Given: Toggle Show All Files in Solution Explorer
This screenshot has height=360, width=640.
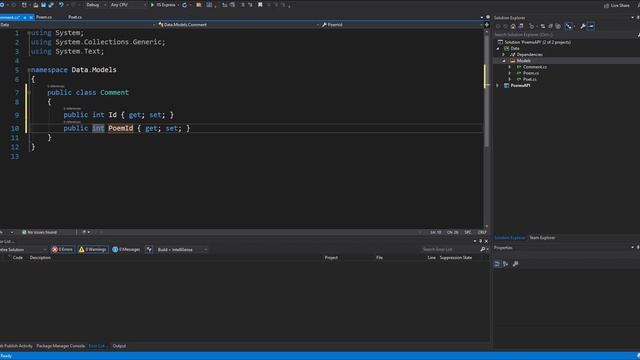Looking at the screenshot, I should 558,26.
